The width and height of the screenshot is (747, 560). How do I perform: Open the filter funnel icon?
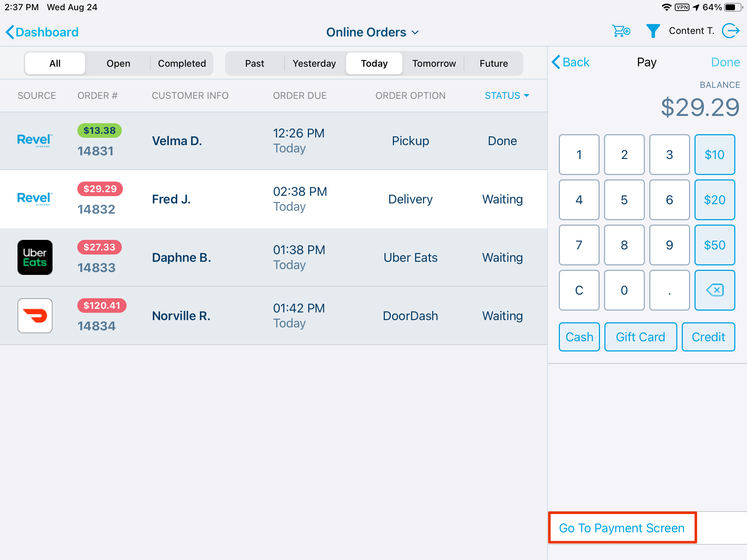pos(653,31)
